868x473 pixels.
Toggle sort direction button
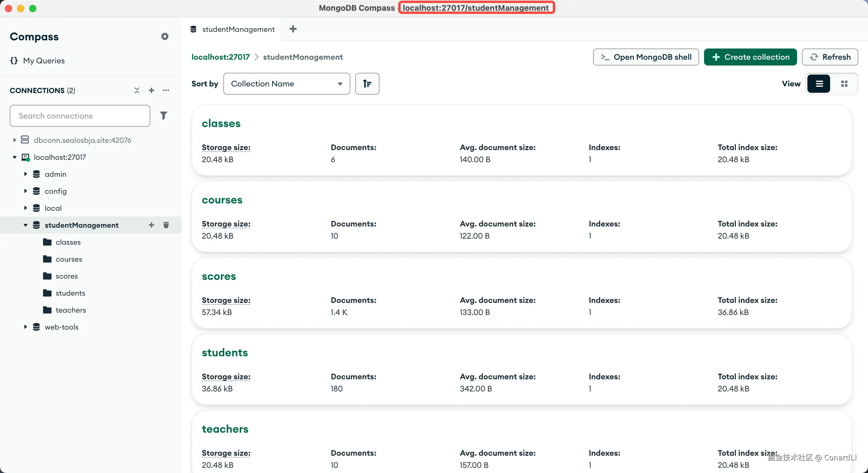(367, 84)
